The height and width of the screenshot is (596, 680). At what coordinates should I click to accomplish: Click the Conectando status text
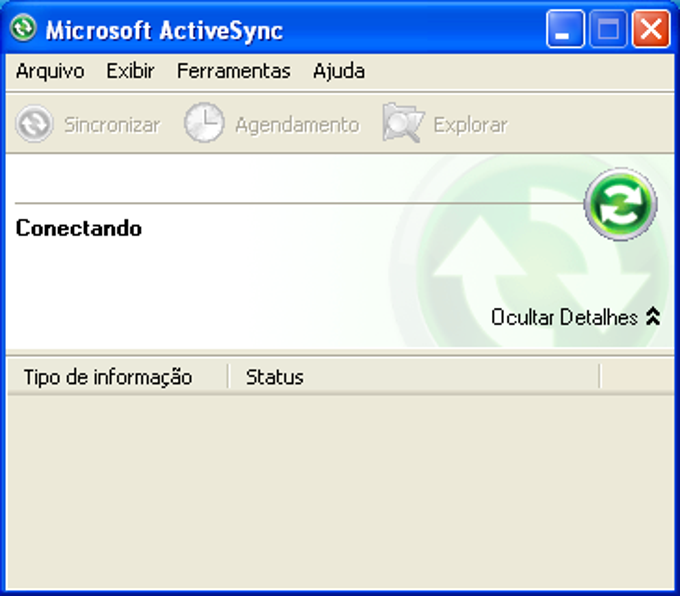pyautogui.click(x=79, y=228)
